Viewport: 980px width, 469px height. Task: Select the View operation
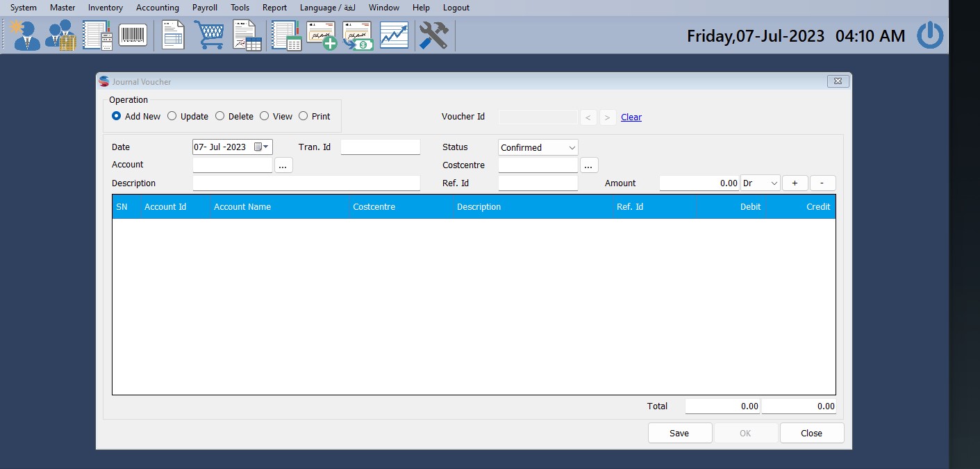point(276,116)
